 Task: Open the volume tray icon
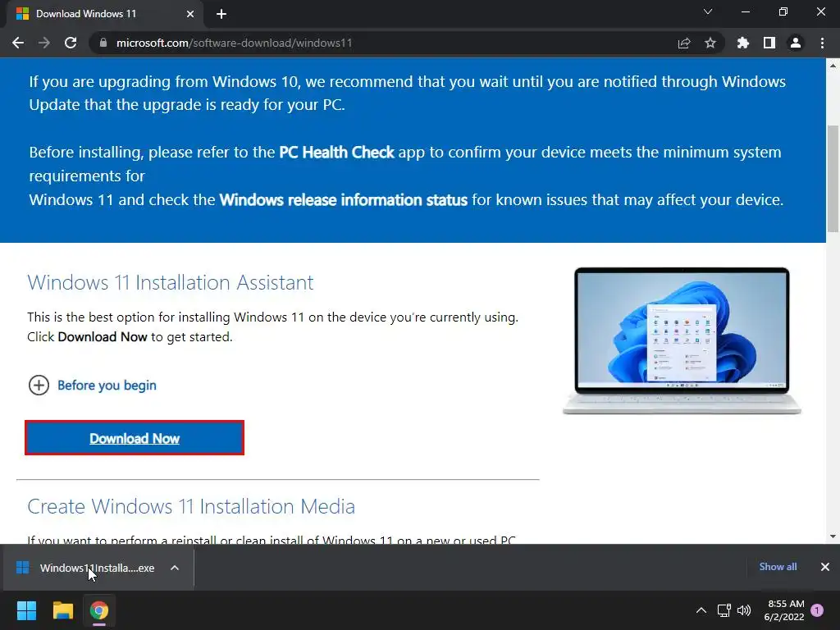tap(743, 610)
